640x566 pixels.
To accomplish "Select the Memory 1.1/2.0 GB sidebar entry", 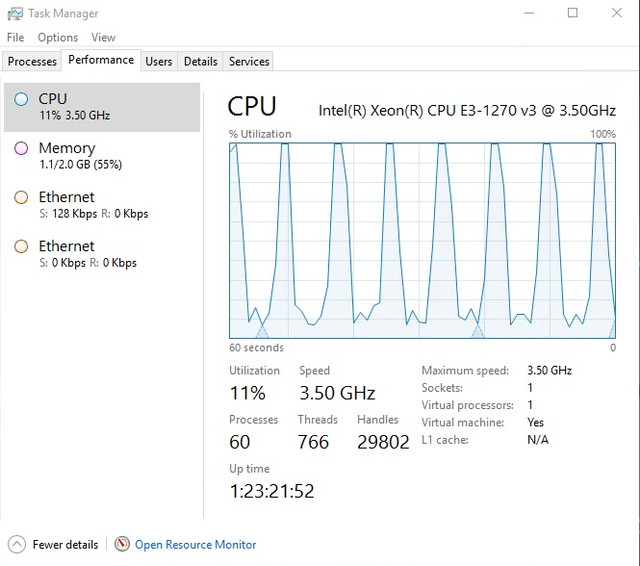I will 102,156.
